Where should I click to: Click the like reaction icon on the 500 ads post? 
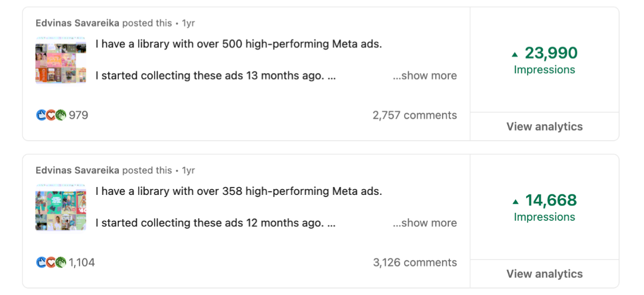[41, 115]
